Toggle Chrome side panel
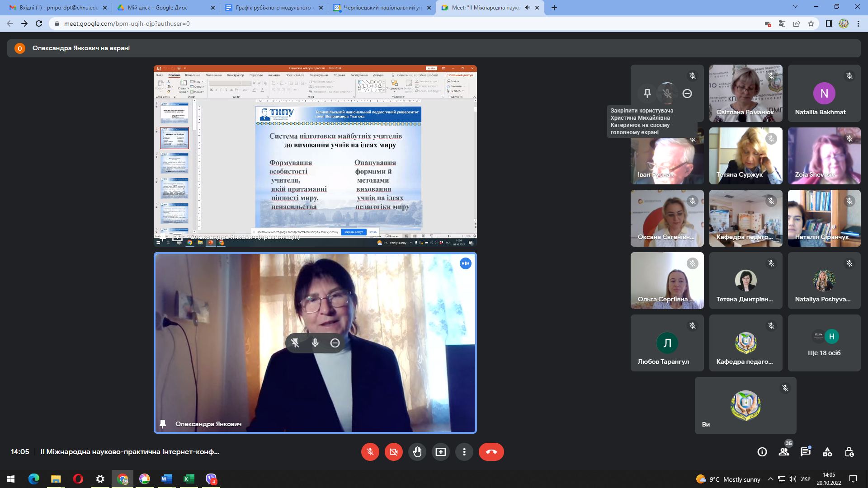The height and width of the screenshot is (488, 868). click(829, 23)
